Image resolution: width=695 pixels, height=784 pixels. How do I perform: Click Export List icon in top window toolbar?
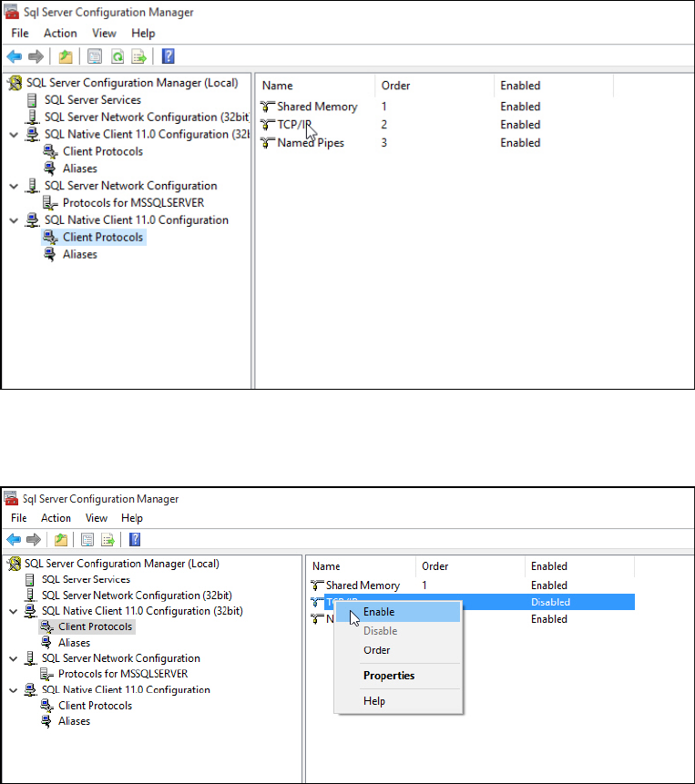point(139,56)
